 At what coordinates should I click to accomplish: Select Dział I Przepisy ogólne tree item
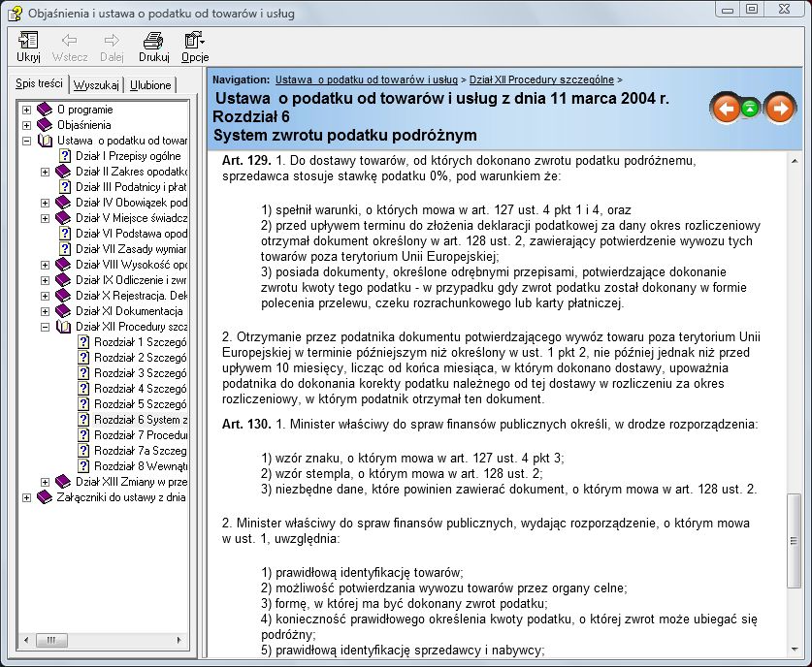pyautogui.click(x=127, y=156)
